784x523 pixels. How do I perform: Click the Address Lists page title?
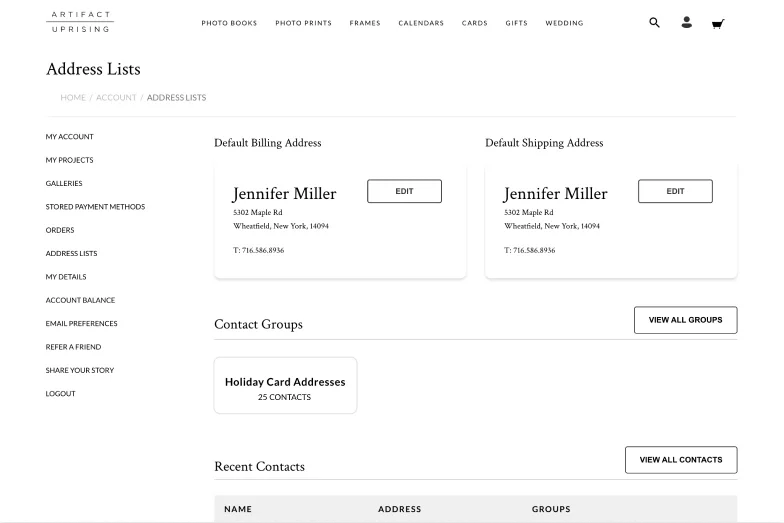pyautogui.click(x=94, y=69)
